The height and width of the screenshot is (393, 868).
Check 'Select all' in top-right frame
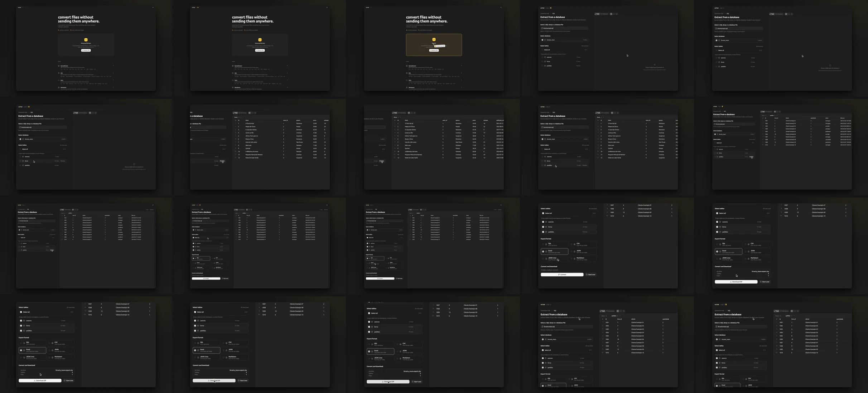coord(717,50)
